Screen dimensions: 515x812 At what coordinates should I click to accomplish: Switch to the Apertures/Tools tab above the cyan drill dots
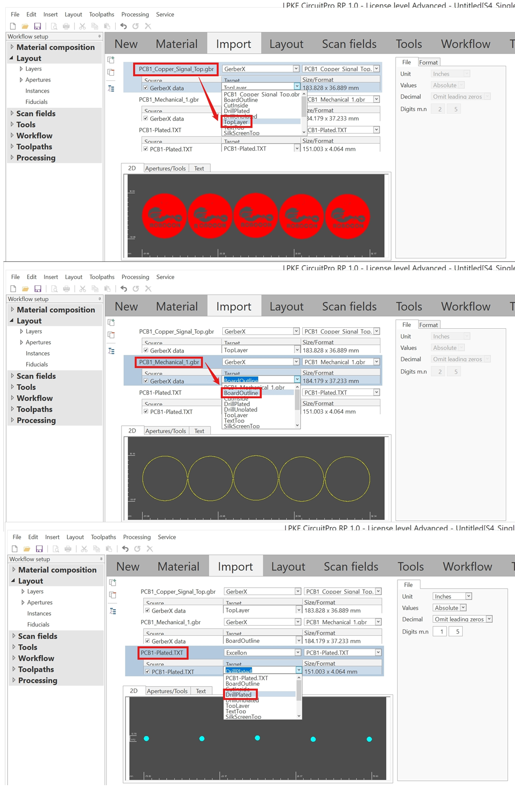[167, 691]
